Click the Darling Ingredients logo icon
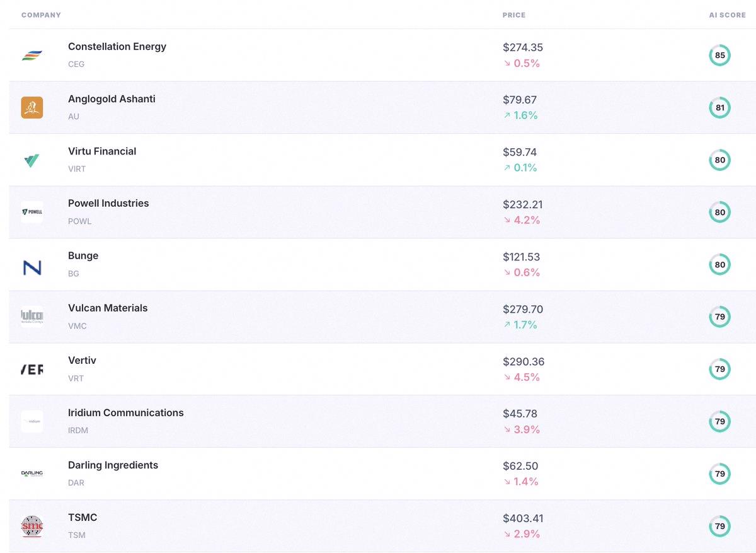This screenshot has height=553, width=756. click(x=32, y=474)
